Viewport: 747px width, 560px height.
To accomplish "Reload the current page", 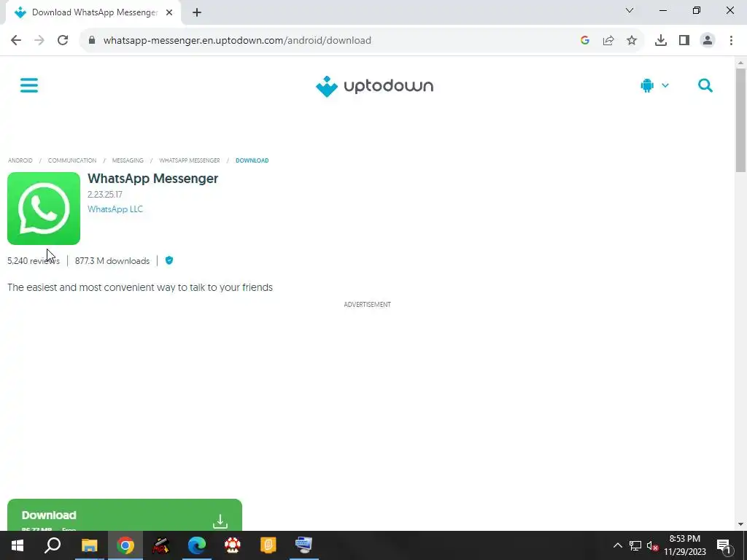I will click(63, 41).
